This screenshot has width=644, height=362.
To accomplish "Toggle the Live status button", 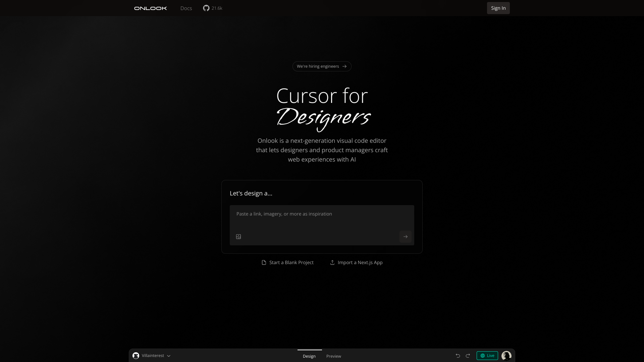I will point(487,356).
